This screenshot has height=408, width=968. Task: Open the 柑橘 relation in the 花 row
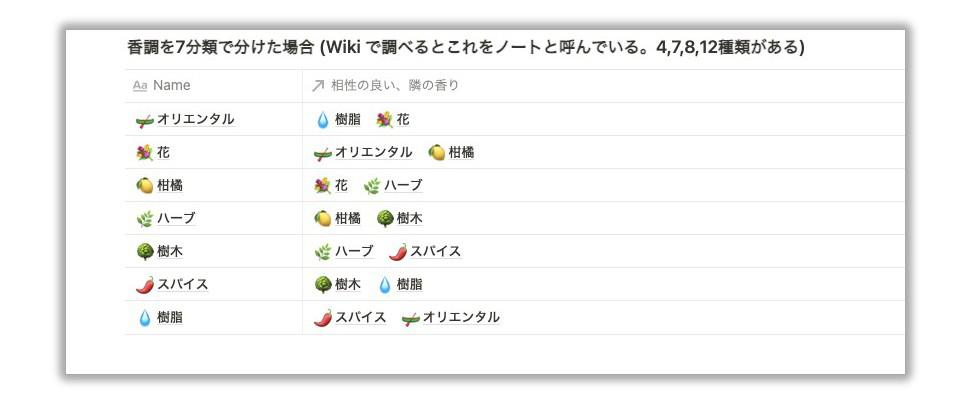(461, 152)
